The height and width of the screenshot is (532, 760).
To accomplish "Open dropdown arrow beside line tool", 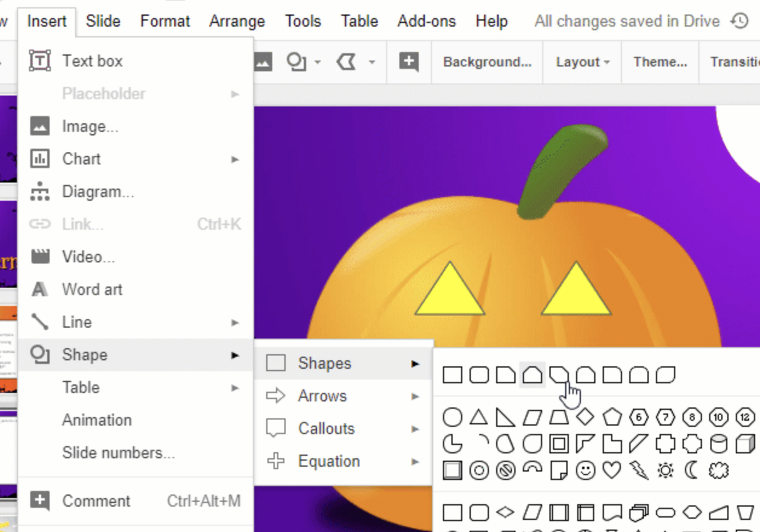I will (372, 62).
